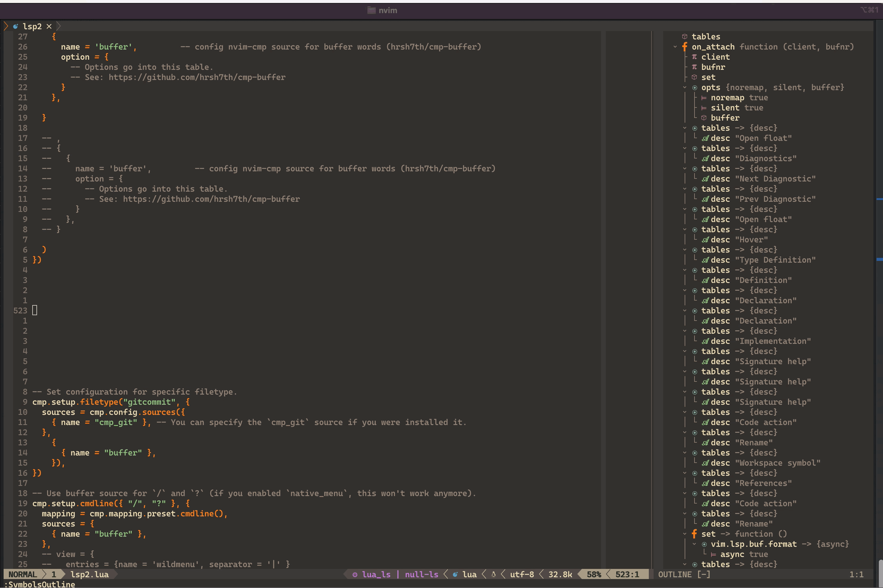Switch to the lsp2 tab
883x588 pixels.
32,26
